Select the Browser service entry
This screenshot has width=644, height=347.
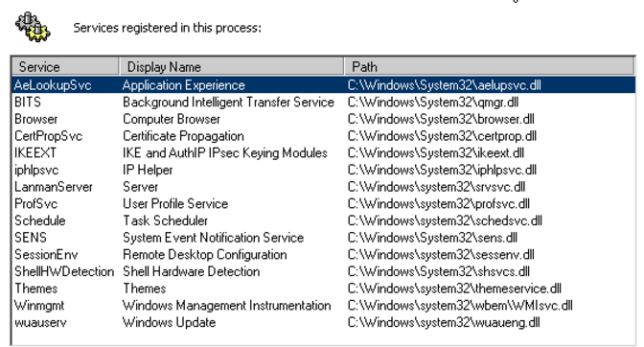point(323,119)
